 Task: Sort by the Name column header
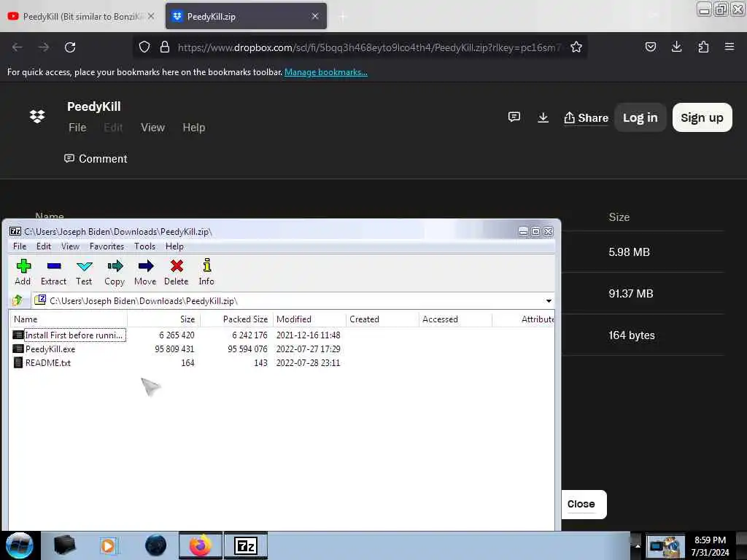(68, 319)
